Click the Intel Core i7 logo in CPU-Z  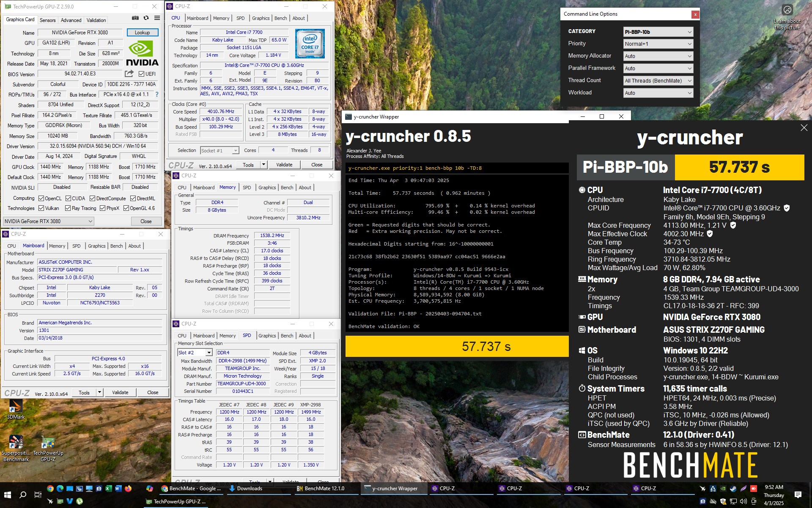point(310,44)
